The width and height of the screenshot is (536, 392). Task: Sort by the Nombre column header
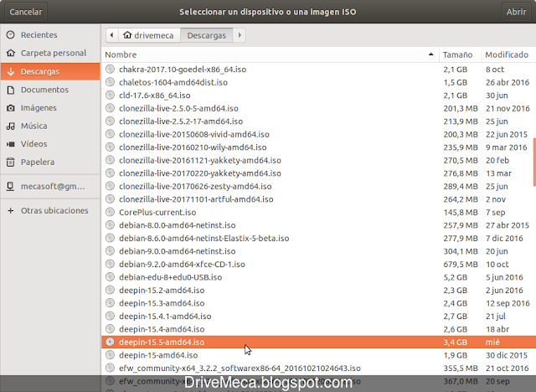(x=270, y=54)
